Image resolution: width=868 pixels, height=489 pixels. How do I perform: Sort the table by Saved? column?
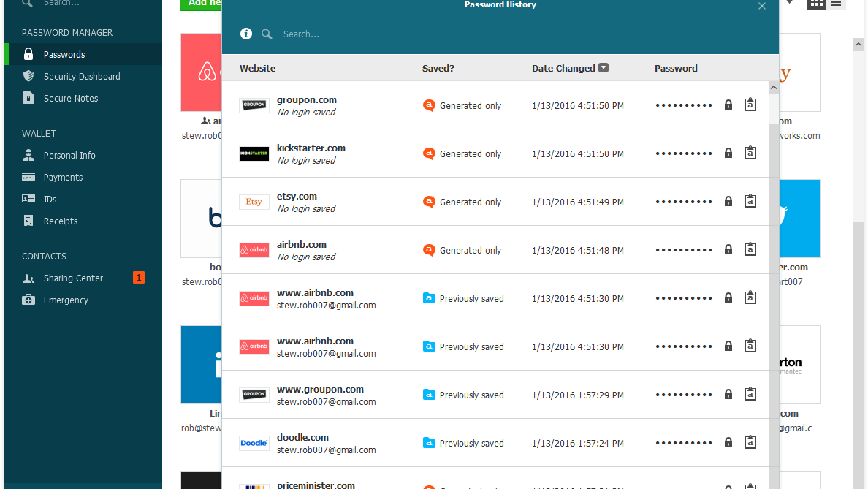pos(438,68)
